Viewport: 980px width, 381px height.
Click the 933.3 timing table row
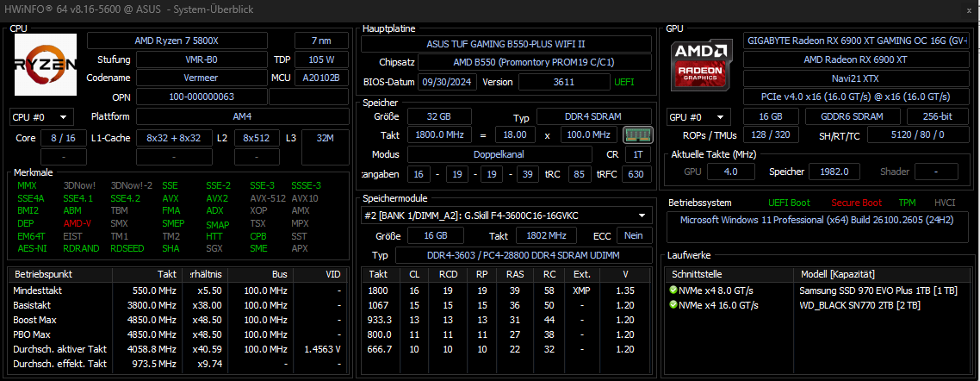coord(507,320)
